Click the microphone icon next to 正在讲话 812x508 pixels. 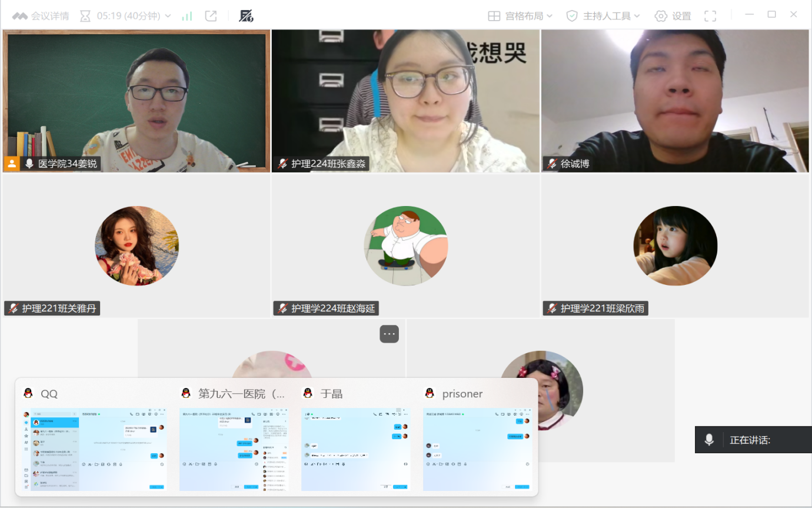click(710, 440)
